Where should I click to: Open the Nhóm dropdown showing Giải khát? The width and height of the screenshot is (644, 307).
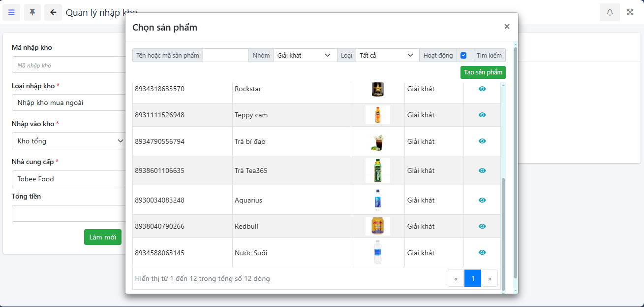(305, 55)
